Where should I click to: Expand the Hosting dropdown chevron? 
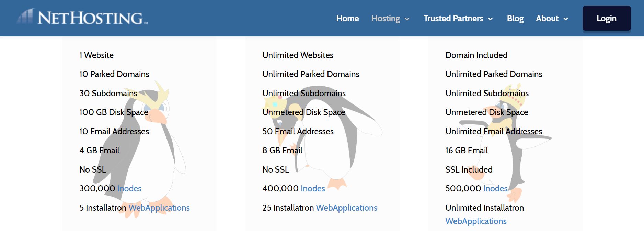[407, 19]
